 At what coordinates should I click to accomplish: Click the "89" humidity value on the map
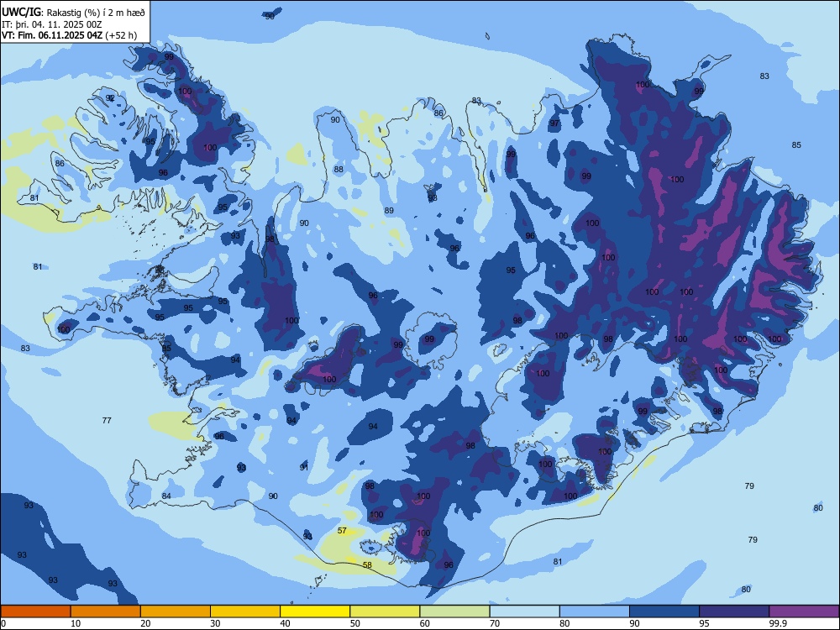coord(389,211)
